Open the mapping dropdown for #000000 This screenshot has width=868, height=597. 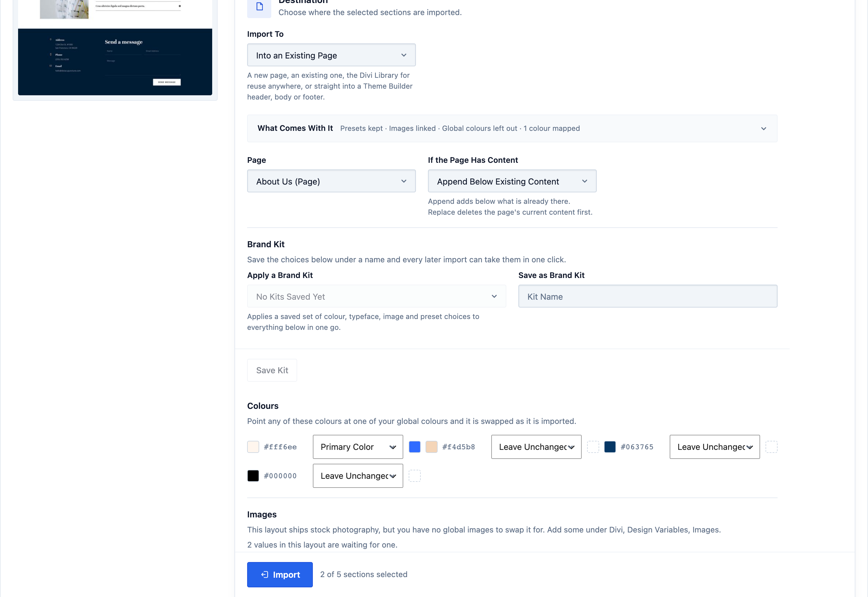click(x=358, y=475)
